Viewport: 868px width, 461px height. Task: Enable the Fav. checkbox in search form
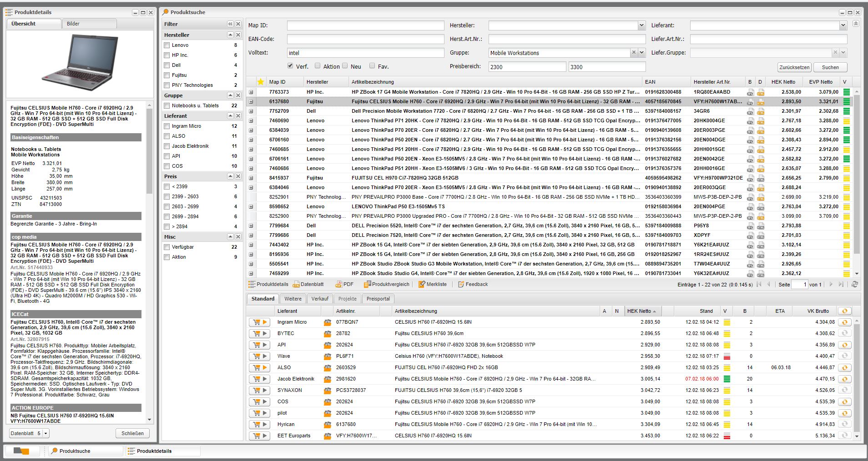tap(372, 66)
